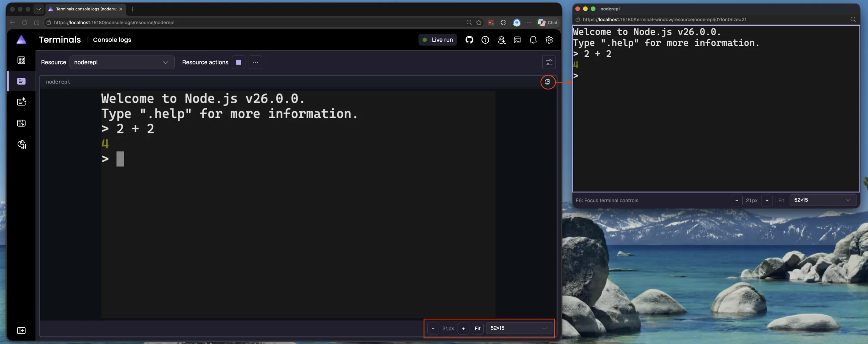Open Chat in browser toolbar
The height and width of the screenshot is (344, 868).
coord(548,23)
